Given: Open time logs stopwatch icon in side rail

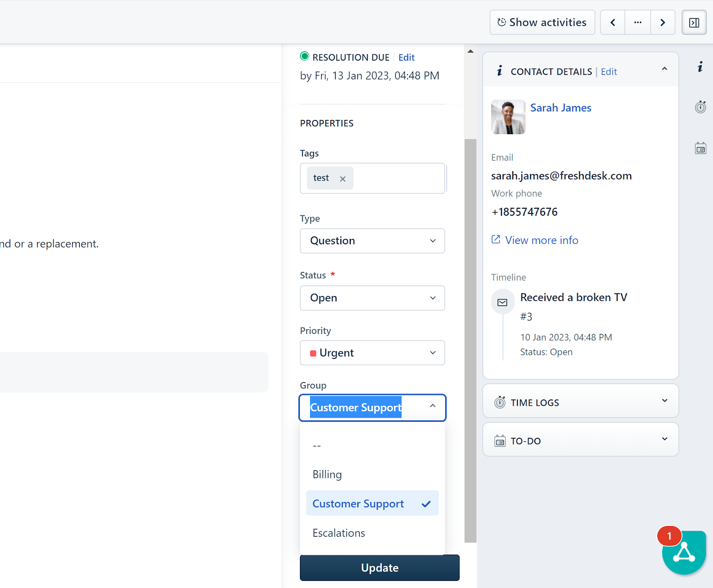Looking at the screenshot, I should click(x=700, y=107).
